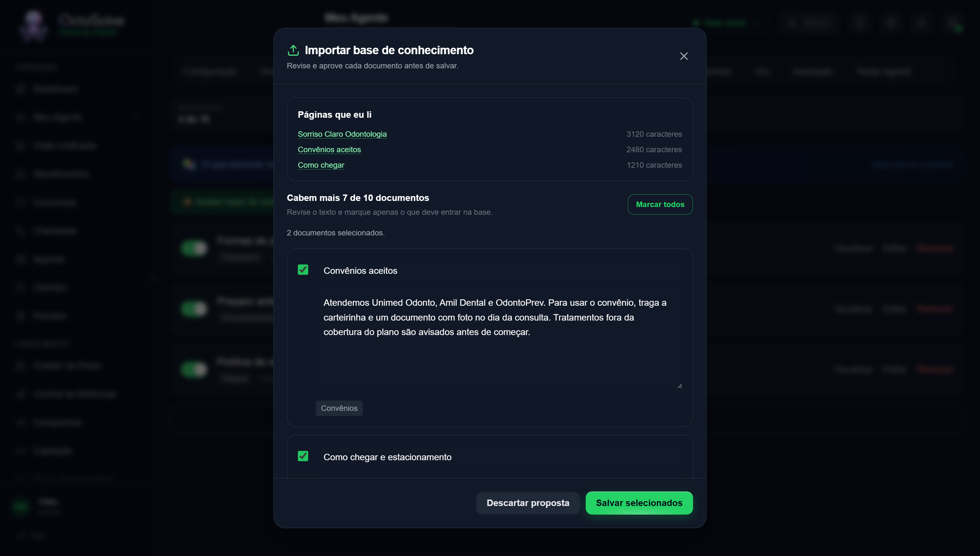Uncheck the Convênios aceitos document checkbox
This screenshot has height=556, width=980.
303,270
